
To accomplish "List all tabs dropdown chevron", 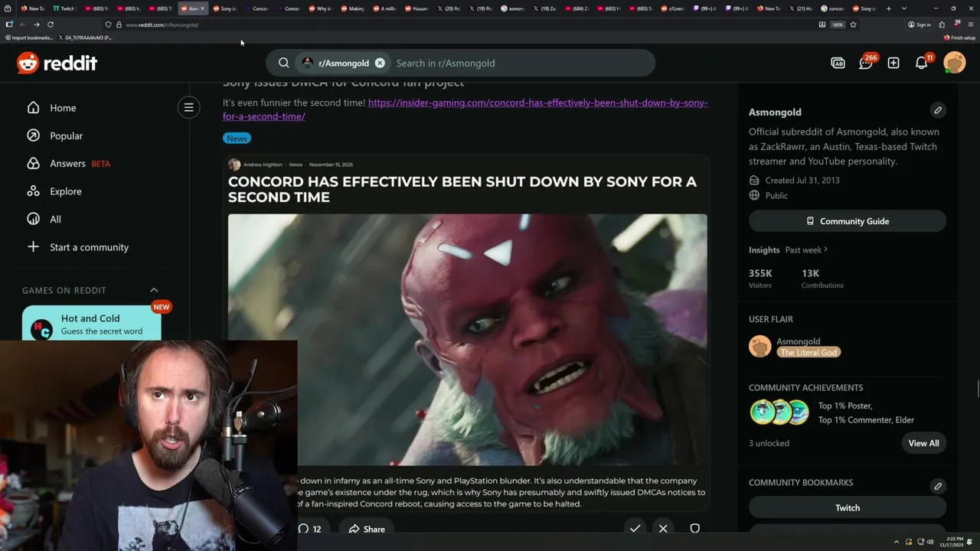I will pos(904,8).
